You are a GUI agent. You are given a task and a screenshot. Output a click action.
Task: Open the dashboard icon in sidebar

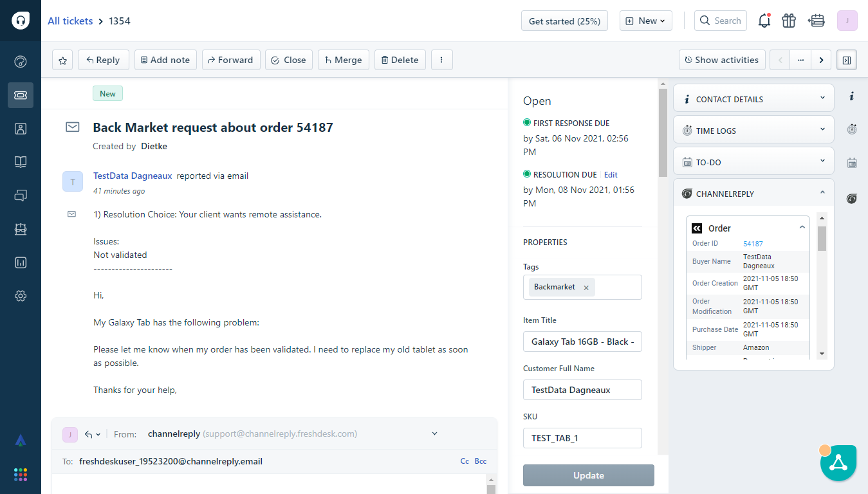click(x=21, y=62)
